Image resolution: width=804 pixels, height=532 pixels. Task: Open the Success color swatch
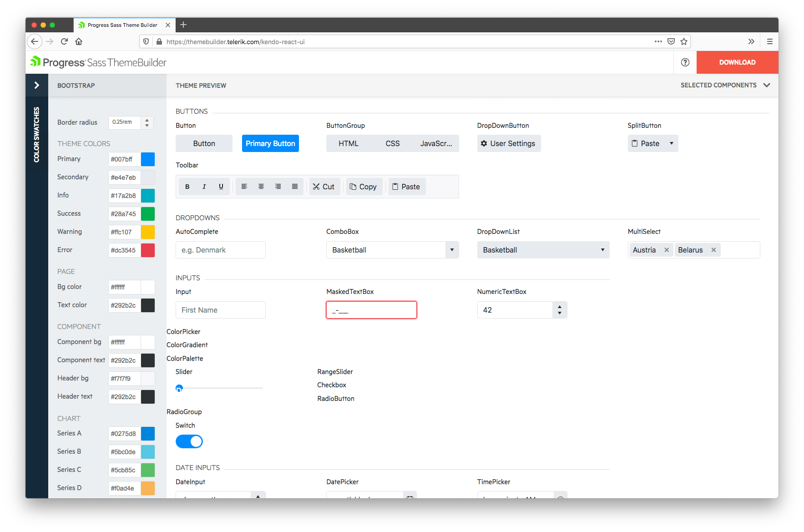tap(148, 214)
